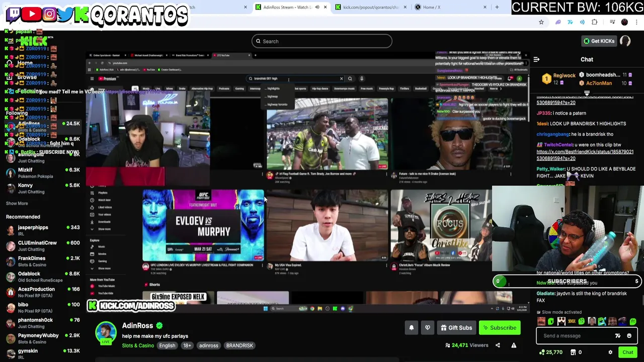Click the Evloev vs Murphy thumbnail in stream
Image resolution: width=644 pixels, height=362 pixels.
(203, 225)
